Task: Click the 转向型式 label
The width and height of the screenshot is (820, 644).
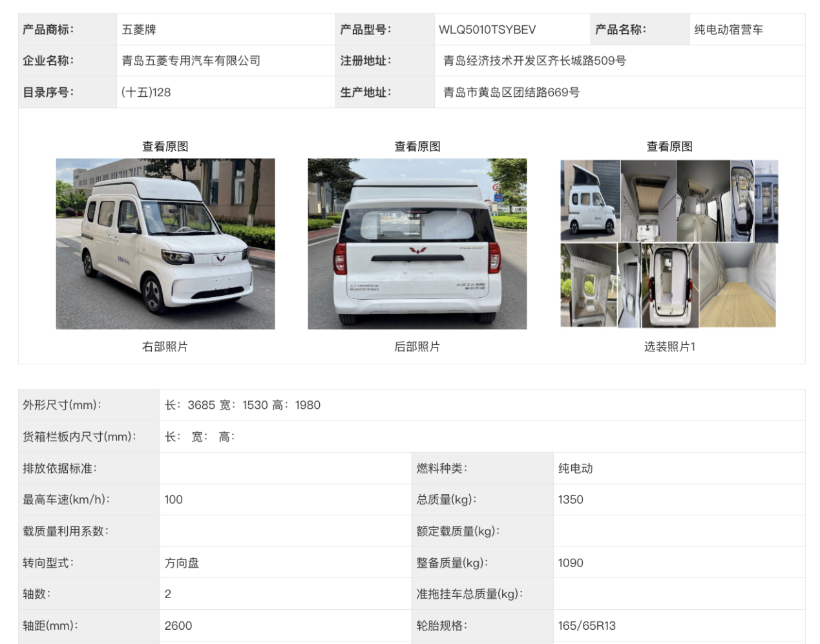Action: coord(48,563)
